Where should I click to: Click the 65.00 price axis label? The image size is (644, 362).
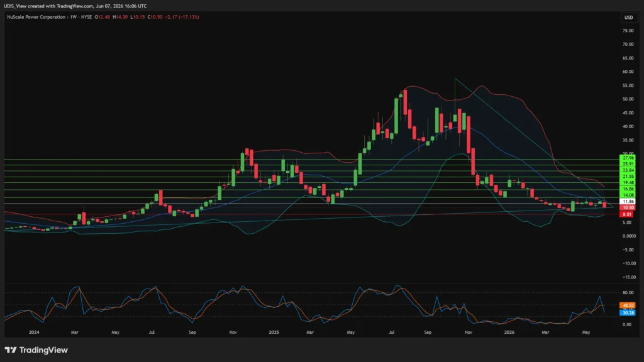[628, 58]
